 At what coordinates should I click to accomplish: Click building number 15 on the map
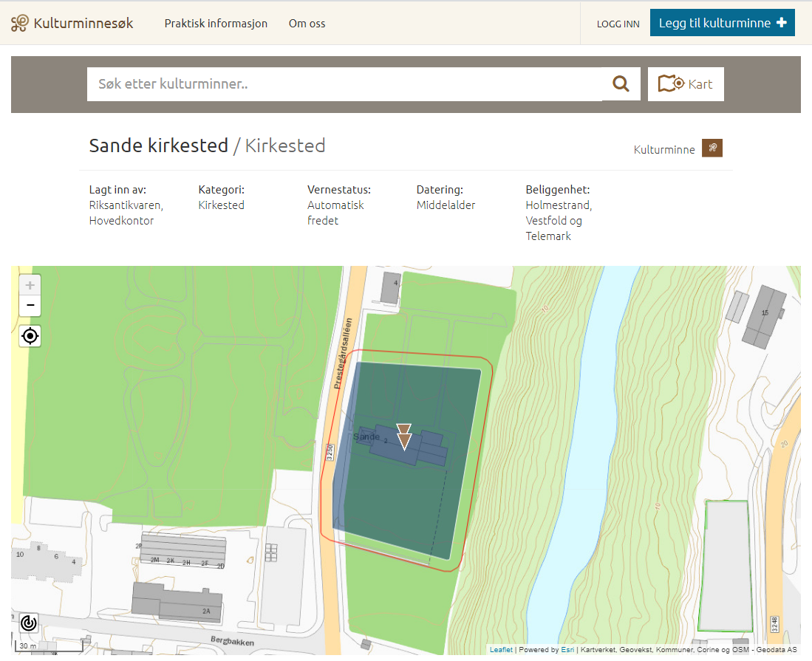(x=765, y=318)
